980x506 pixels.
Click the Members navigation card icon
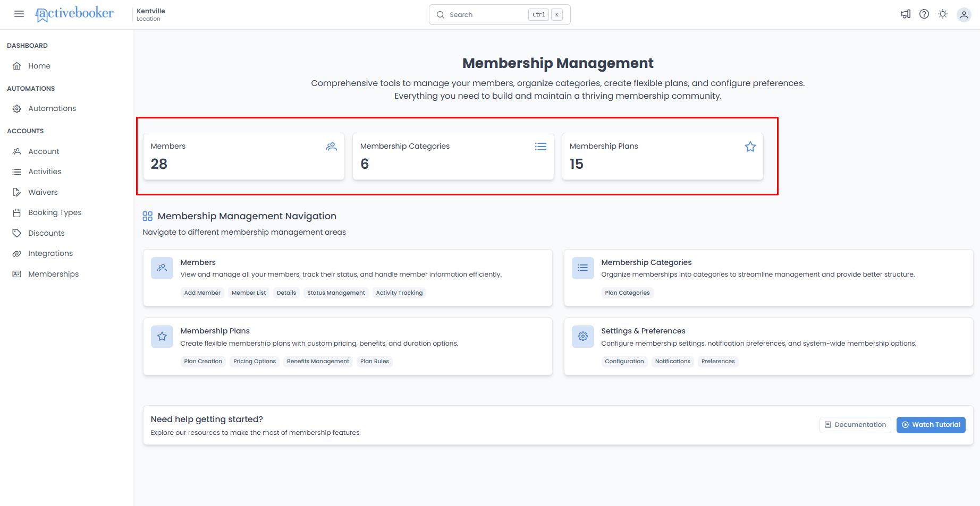tap(162, 268)
